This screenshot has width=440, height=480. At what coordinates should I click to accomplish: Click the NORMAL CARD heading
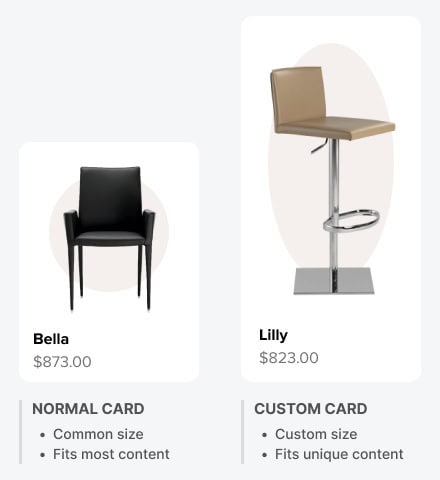point(88,409)
